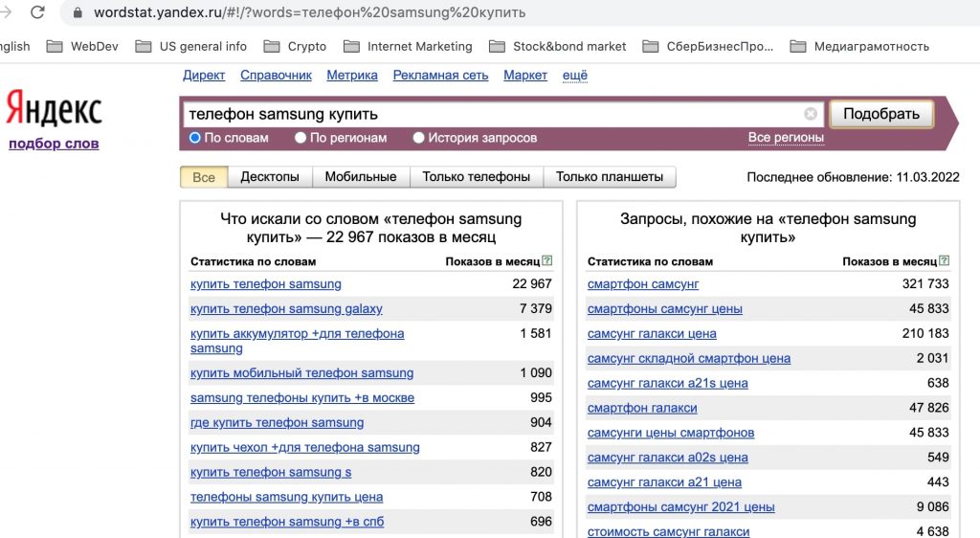The width and height of the screenshot is (980, 538).
Task: Click the lock icon in the address bar
Action: [78, 12]
